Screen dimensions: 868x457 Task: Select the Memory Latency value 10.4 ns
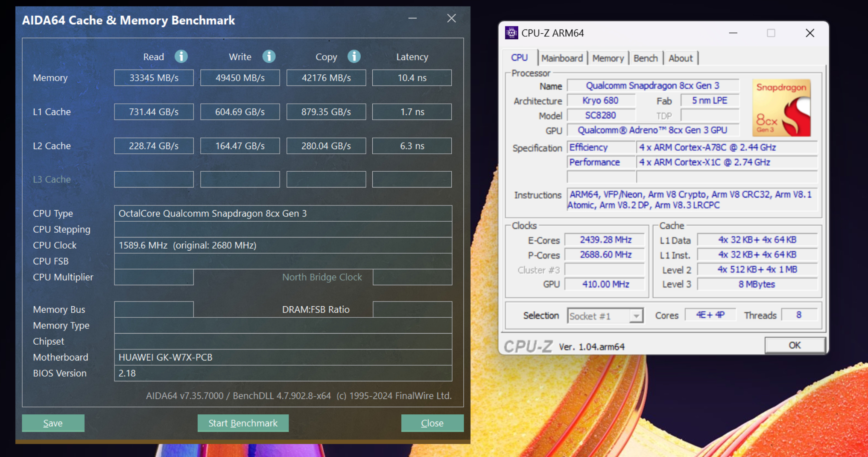412,78
